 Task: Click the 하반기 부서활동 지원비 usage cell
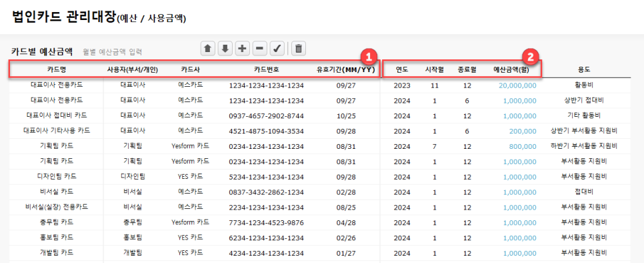[584, 146]
